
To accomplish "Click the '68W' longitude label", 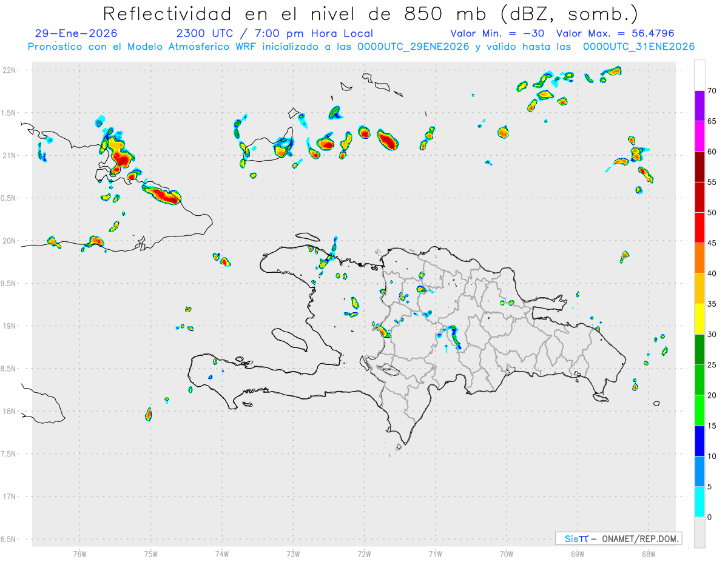I will pos(649,554).
